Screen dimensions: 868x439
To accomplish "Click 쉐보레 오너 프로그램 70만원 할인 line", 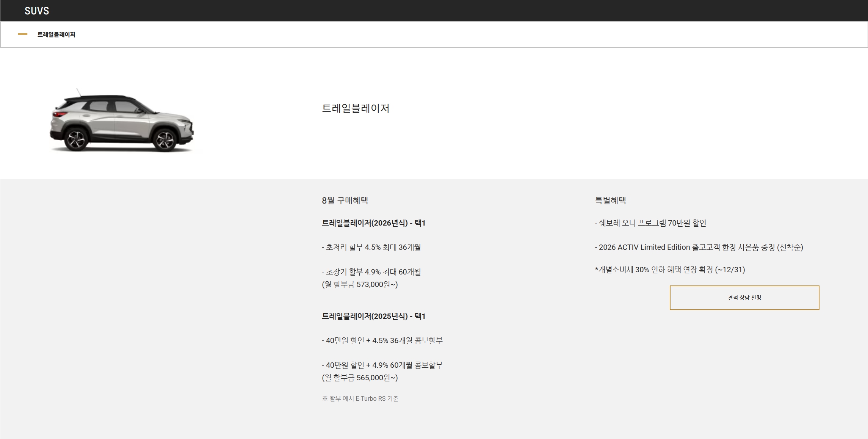I will [x=650, y=223].
